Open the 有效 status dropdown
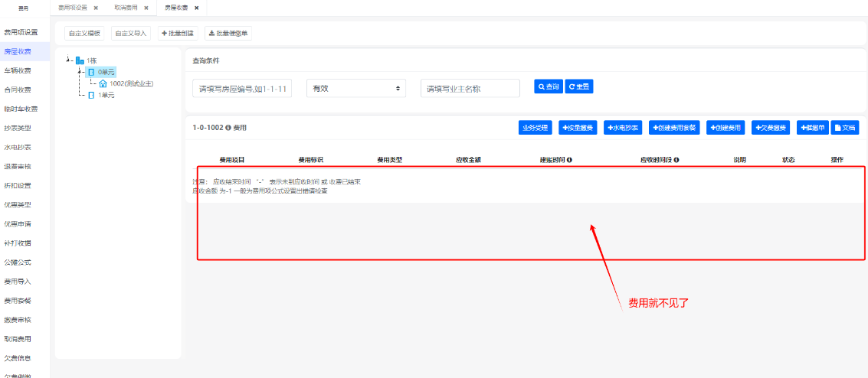 click(x=356, y=89)
